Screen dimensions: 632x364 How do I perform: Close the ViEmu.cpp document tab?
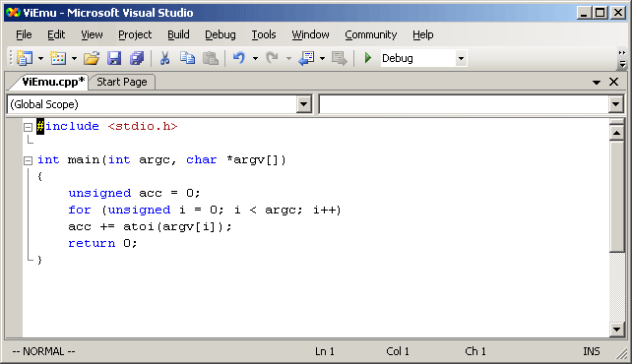coord(613,82)
